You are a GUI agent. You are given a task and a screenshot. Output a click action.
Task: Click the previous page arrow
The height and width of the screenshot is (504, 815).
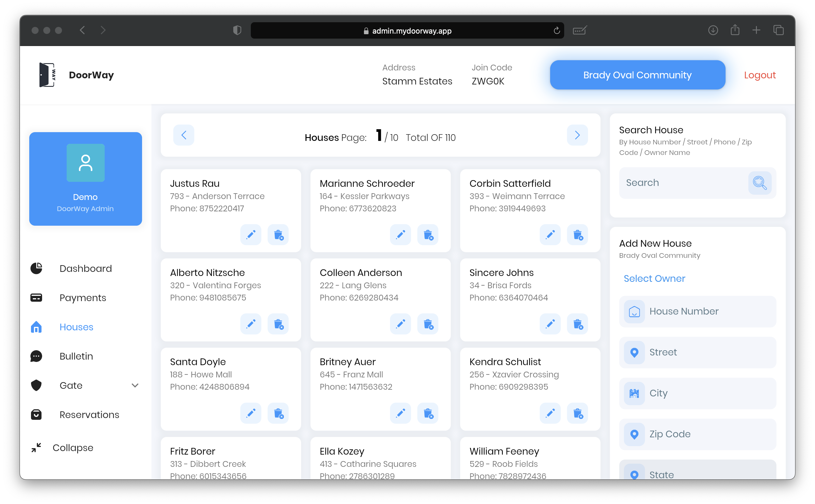184,135
